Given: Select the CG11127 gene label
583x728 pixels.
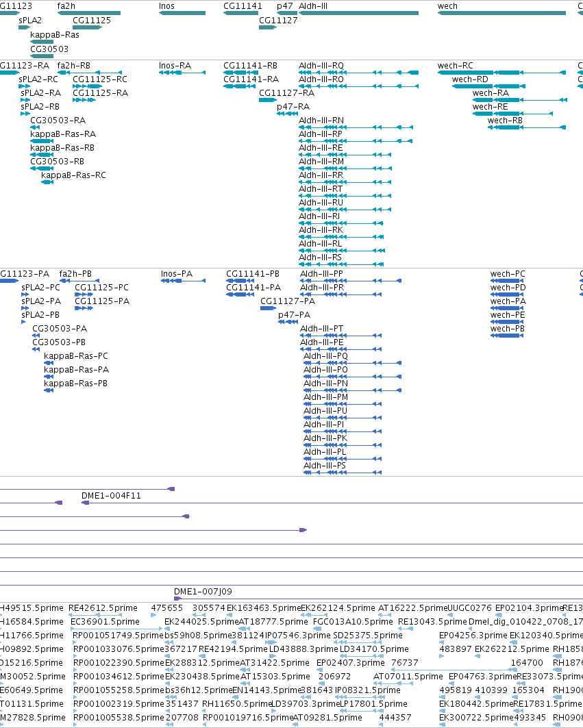Looking at the screenshot, I should pyautogui.click(x=278, y=21).
